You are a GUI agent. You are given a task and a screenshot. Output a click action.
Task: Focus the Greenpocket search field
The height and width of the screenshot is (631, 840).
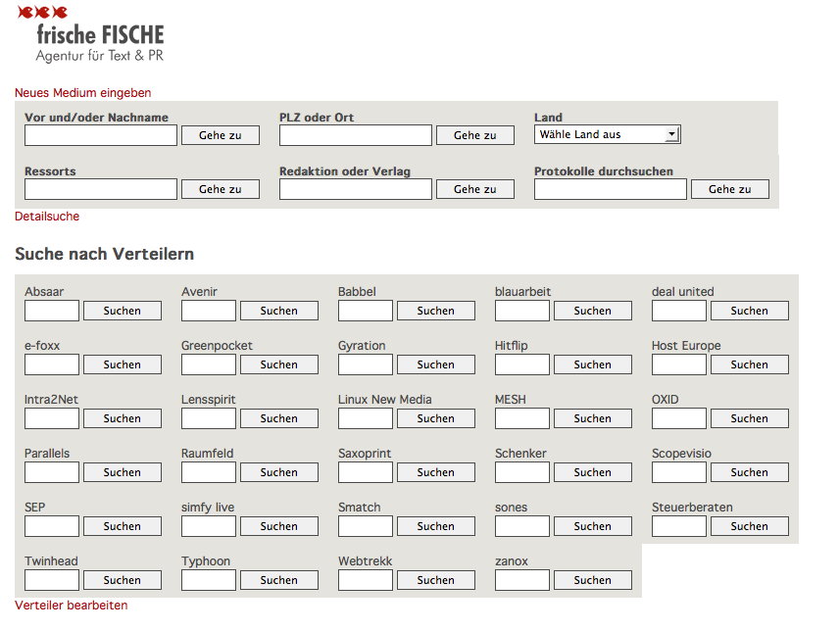click(209, 364)
